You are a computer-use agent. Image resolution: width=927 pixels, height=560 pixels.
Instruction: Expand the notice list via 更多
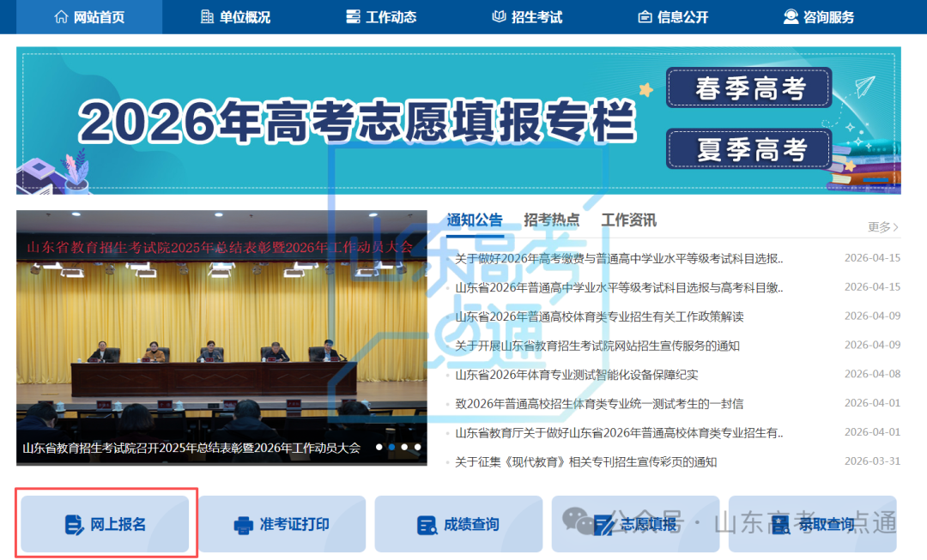coord(882,227)
